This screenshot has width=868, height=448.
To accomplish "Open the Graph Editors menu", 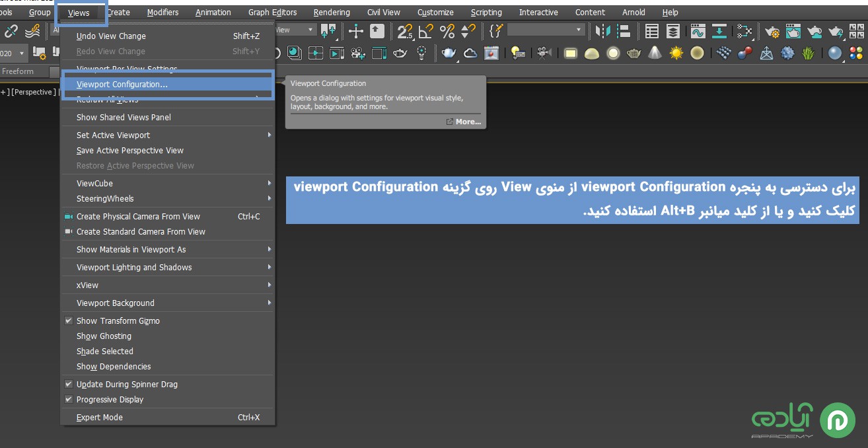I will pos(272,13).
